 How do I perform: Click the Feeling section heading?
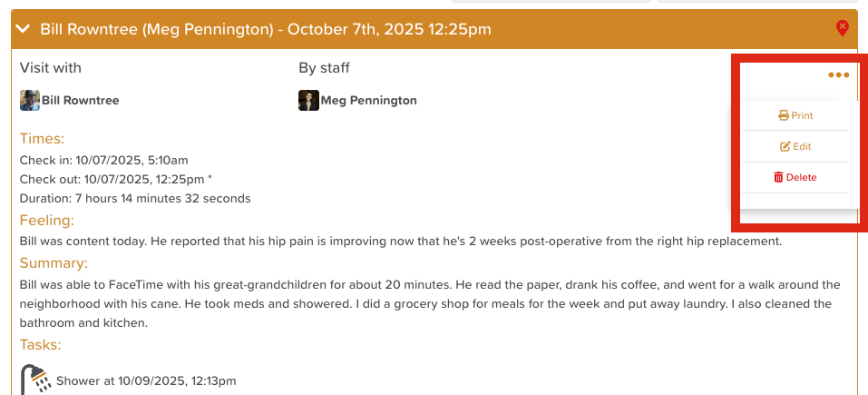(x=47, y=220)
